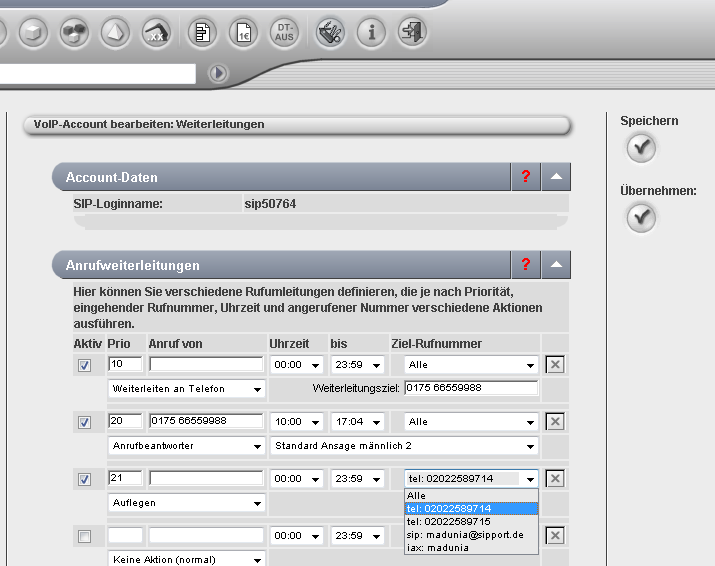Click the Prio field containing 10
This screenshot has height=566, width=715.
click(125, 364)
